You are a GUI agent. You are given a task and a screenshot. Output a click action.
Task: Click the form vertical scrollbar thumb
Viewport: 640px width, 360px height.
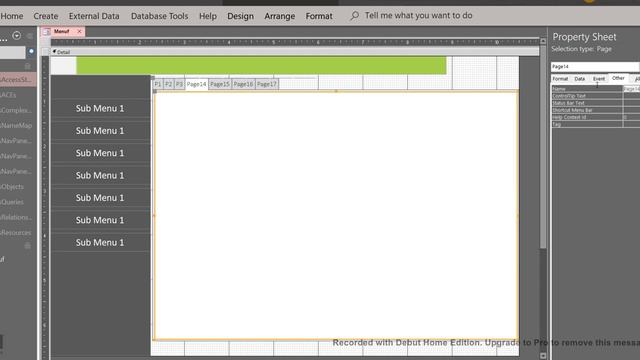[543, 146]
